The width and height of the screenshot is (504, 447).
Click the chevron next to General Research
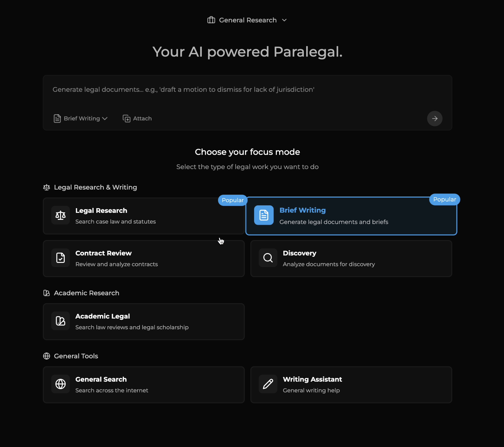(284, 20)
